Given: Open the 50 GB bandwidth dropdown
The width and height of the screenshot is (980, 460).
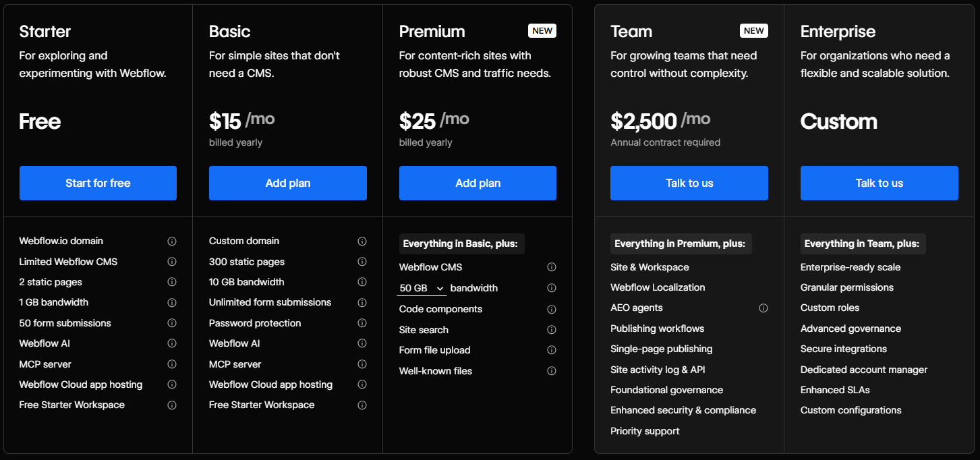Looking at the screenshot, I should [422, 288].
